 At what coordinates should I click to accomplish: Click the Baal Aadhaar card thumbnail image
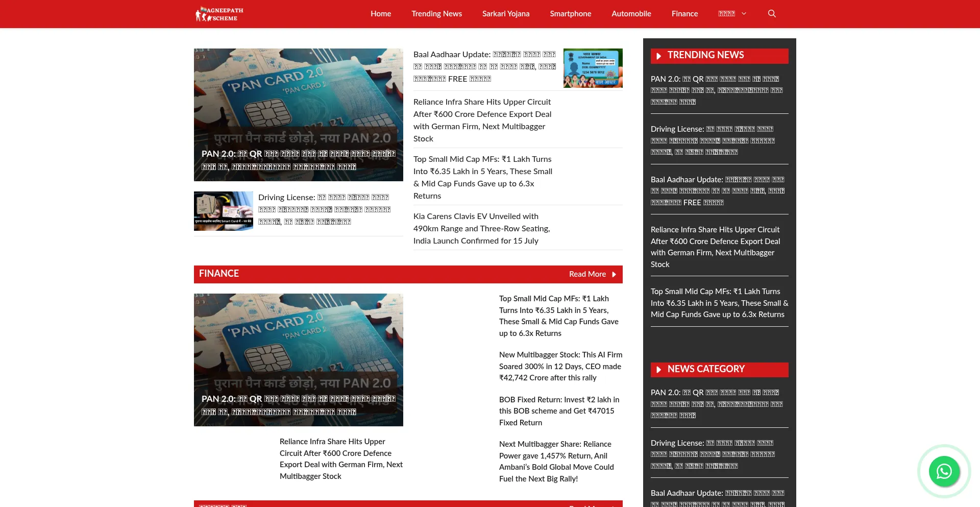[593, 68]
